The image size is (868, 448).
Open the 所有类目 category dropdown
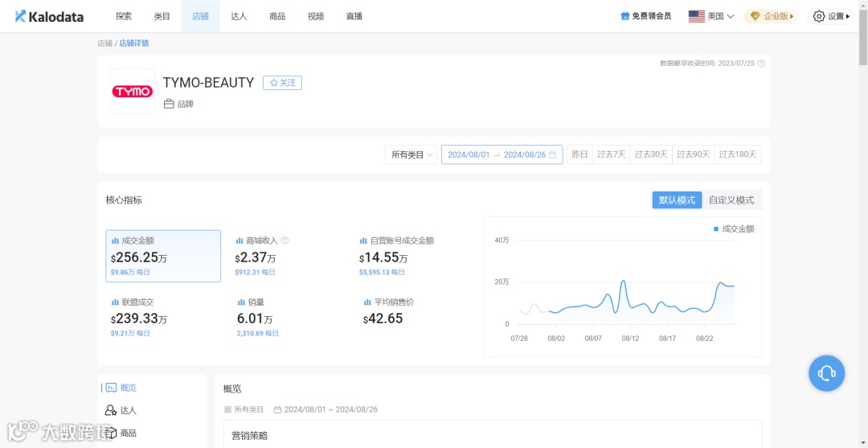411,154
